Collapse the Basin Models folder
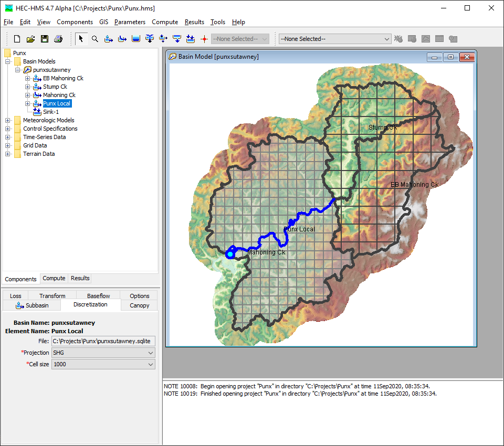The width and height of the screenshot is (504, 446). pos(8,61)
